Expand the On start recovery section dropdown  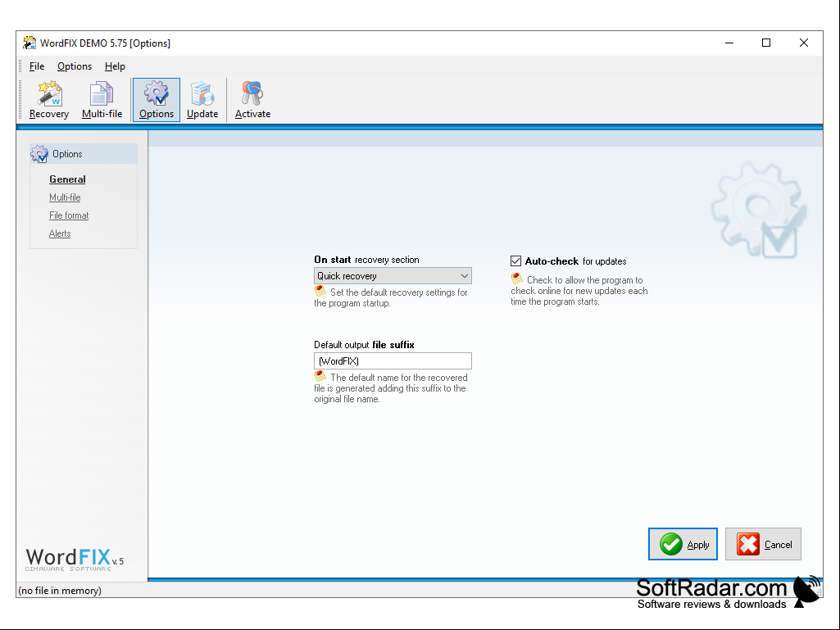click(x=393, y=276)
